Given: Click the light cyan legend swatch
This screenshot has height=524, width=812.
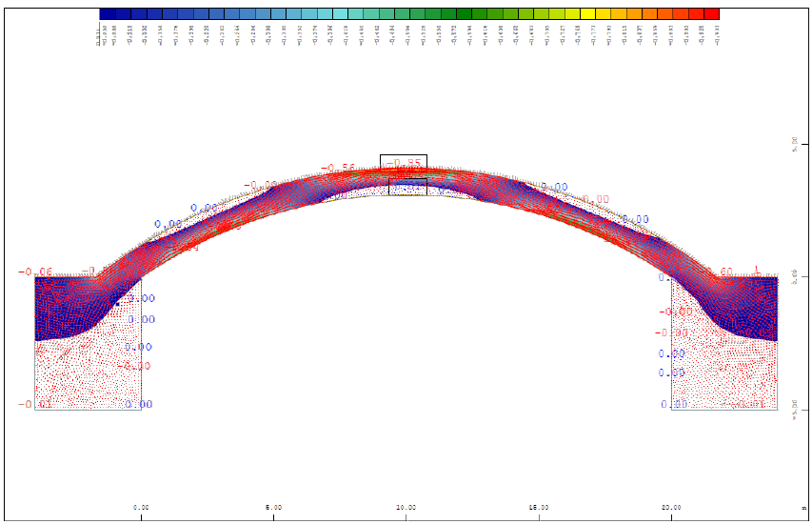Looking at the screenshot, I should coord(340,14).
